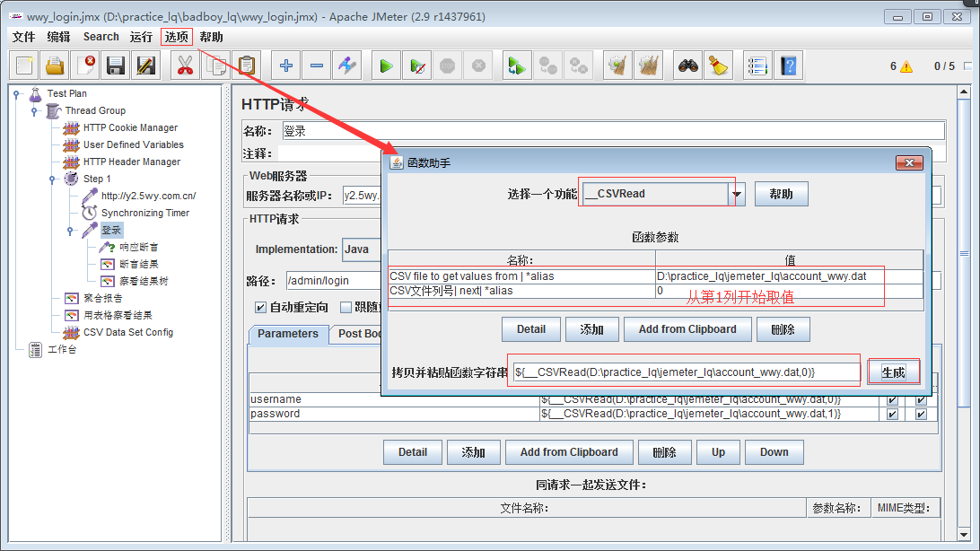Image resolution: width=980 pixels, height=551 pixels.
Task: Open the 选择一个功能 function dropdown
Action: 737,195
